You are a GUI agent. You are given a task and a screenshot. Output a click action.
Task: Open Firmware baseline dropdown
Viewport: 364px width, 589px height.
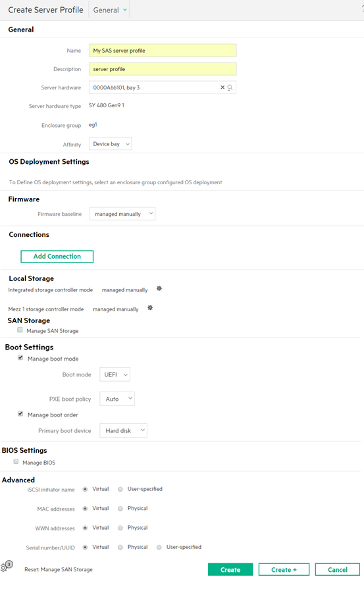(122, 214)
